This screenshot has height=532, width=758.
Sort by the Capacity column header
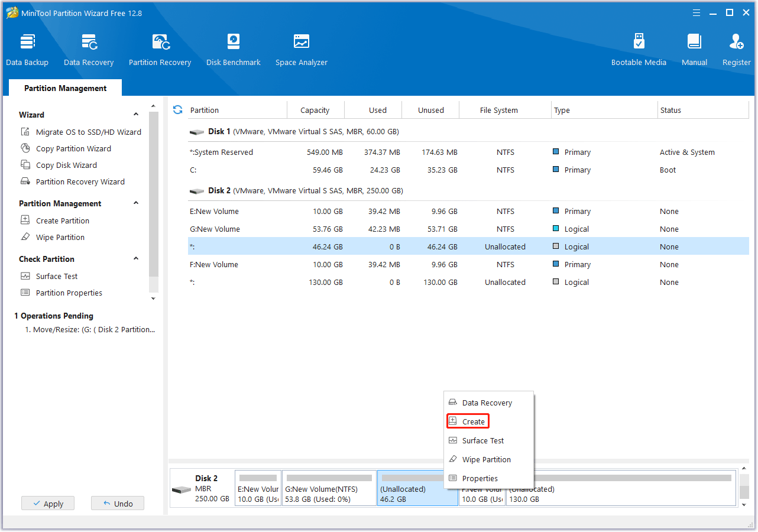[x=315, y=110]
